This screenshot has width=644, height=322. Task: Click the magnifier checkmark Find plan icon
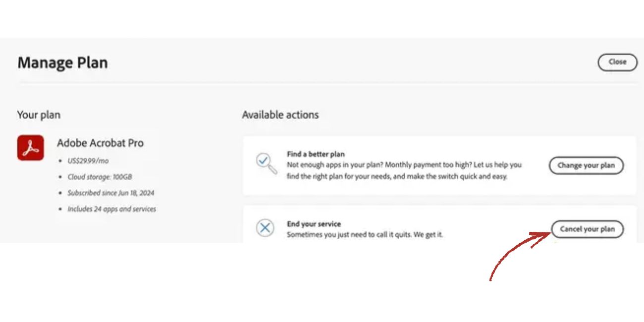264,163
